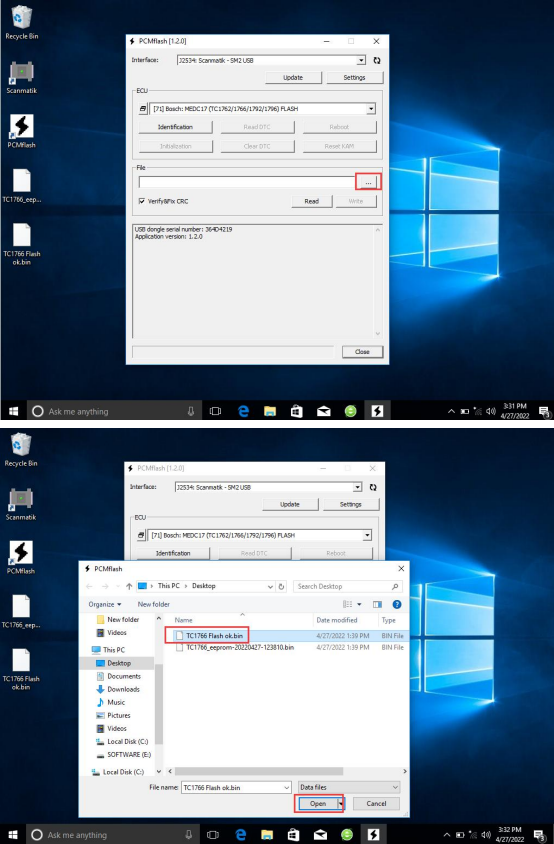Image resolution: width=554 pixels, height=844 pixels.
Task: Click the Open button in file dialog
Action: coord(318,804)
